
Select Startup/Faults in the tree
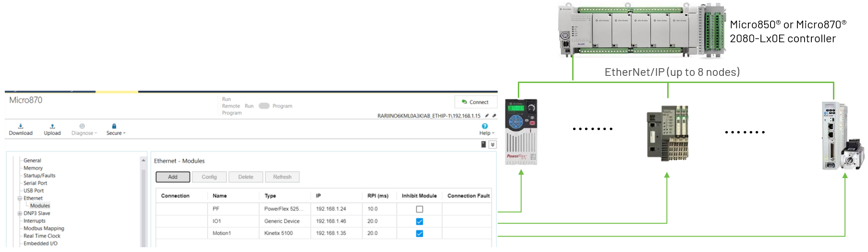[x=39, y=176]
